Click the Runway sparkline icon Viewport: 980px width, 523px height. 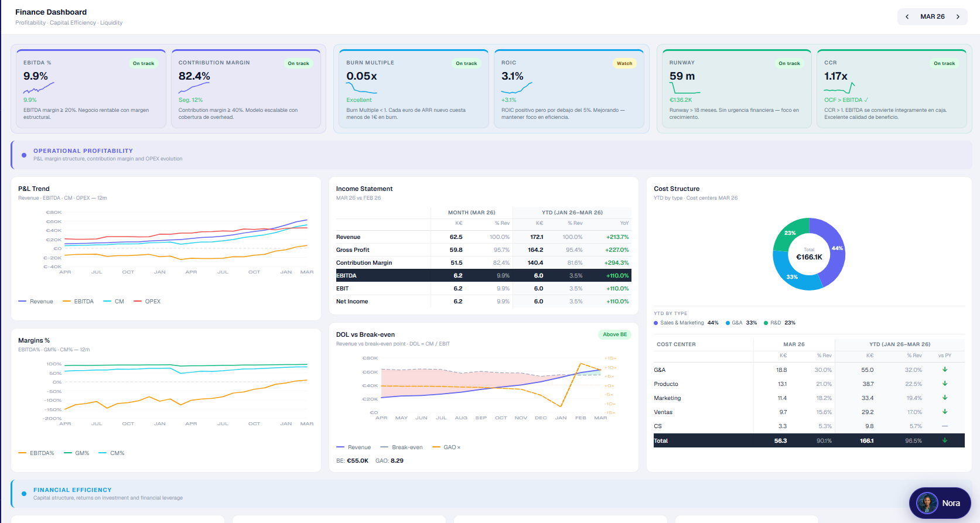(x=685, y=88)
